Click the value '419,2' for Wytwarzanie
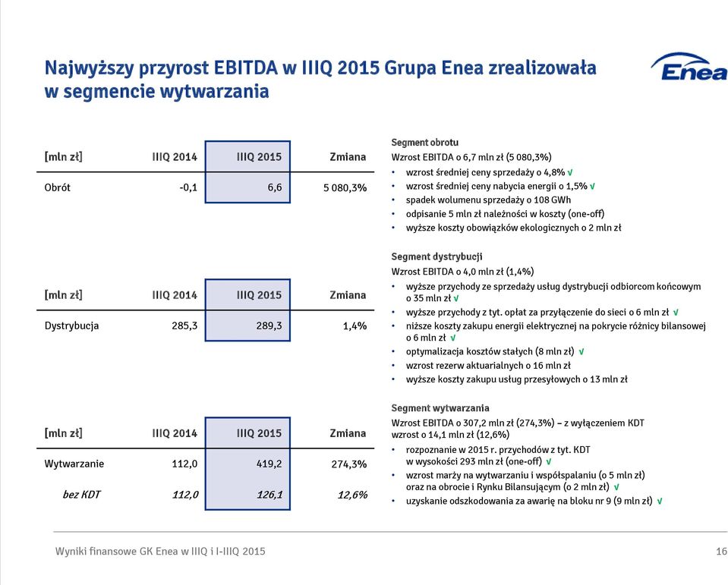 (x=269, y=464)
